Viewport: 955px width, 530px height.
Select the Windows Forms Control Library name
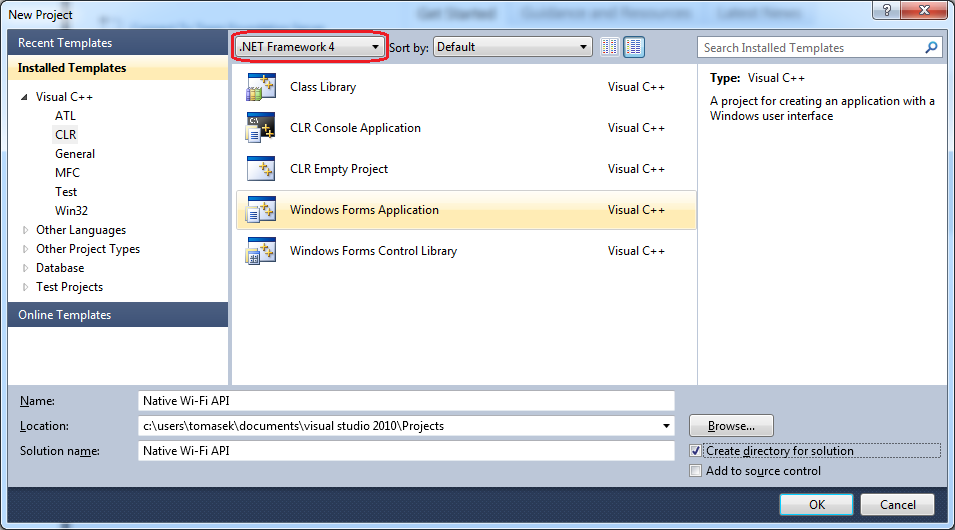(x=373, y=251)
